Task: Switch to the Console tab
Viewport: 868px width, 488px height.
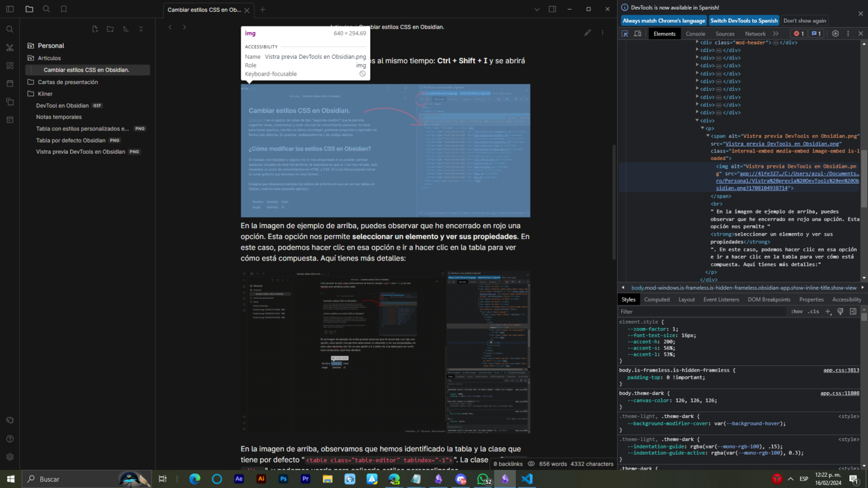Action: point(695,33)
